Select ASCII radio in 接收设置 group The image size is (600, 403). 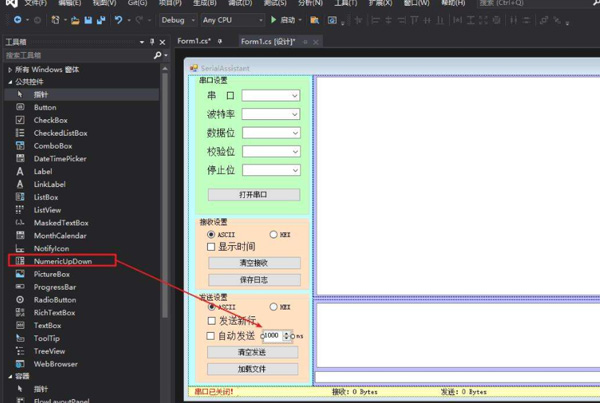point(211,234)
